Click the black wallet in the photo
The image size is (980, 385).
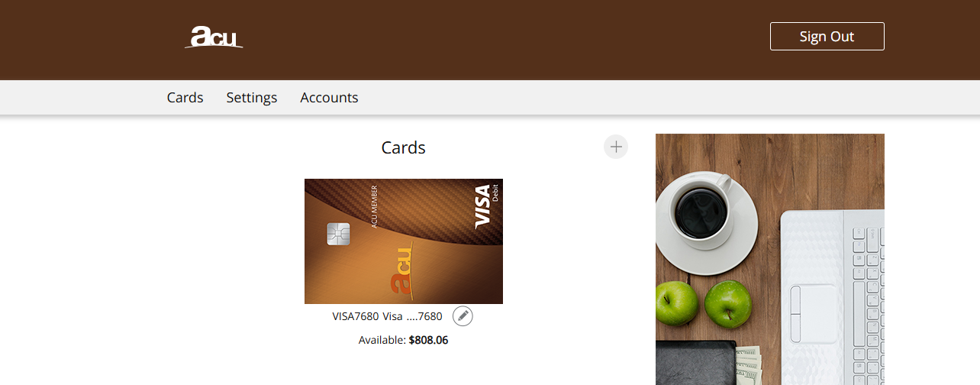click(696, 364)
